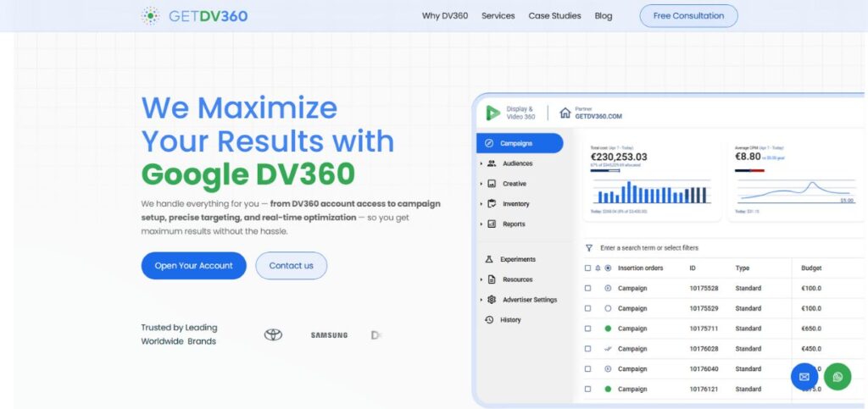Image resolution: width=868 pixels, height=409 pixels.
Task: Click the Display & Video 360 logo
Action: tap(492, 113)
